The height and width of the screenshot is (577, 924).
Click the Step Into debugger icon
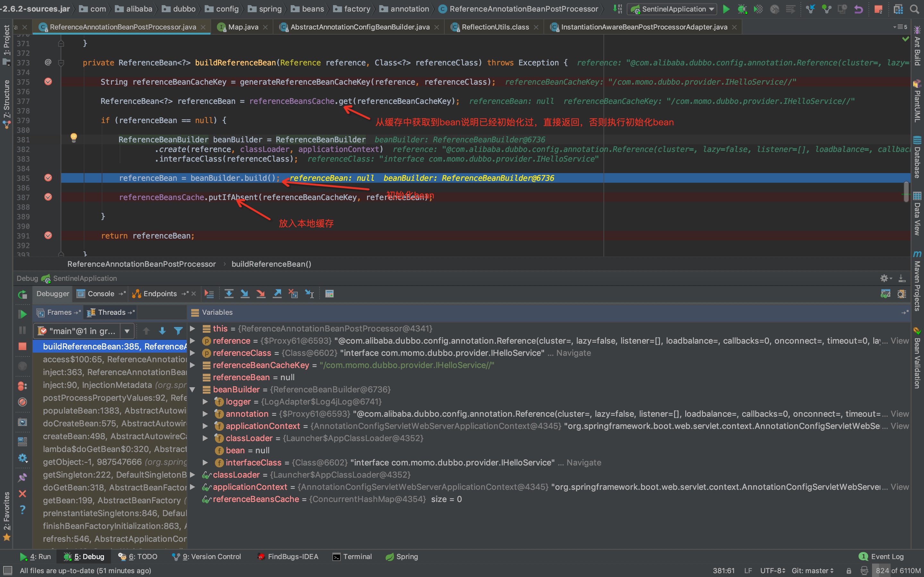(245, 293)
